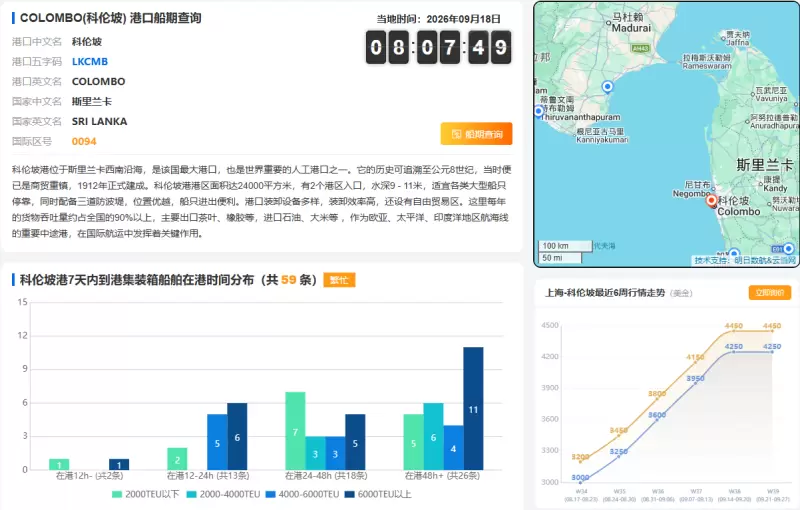Click the 在港24-48h (共18条) axis label

[x=326, y=476]
